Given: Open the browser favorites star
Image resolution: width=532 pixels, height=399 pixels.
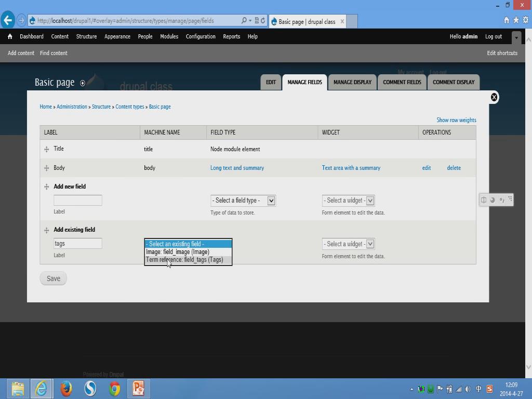Looking at the screenshot, I should (x=516, y=20).
